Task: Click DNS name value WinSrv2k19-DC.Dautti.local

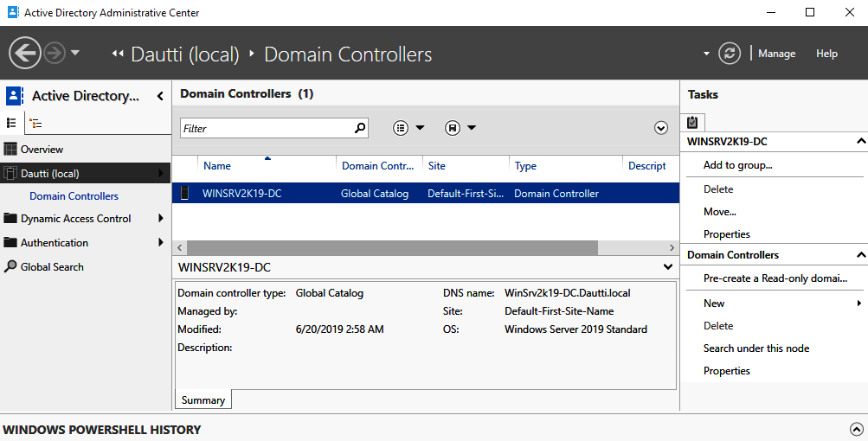Action: [x=568, y=293]
